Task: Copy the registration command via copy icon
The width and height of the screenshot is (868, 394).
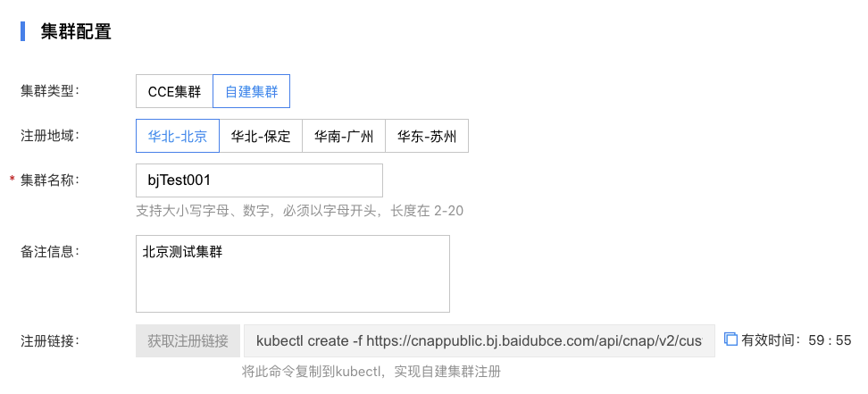Action: [730, 340]
